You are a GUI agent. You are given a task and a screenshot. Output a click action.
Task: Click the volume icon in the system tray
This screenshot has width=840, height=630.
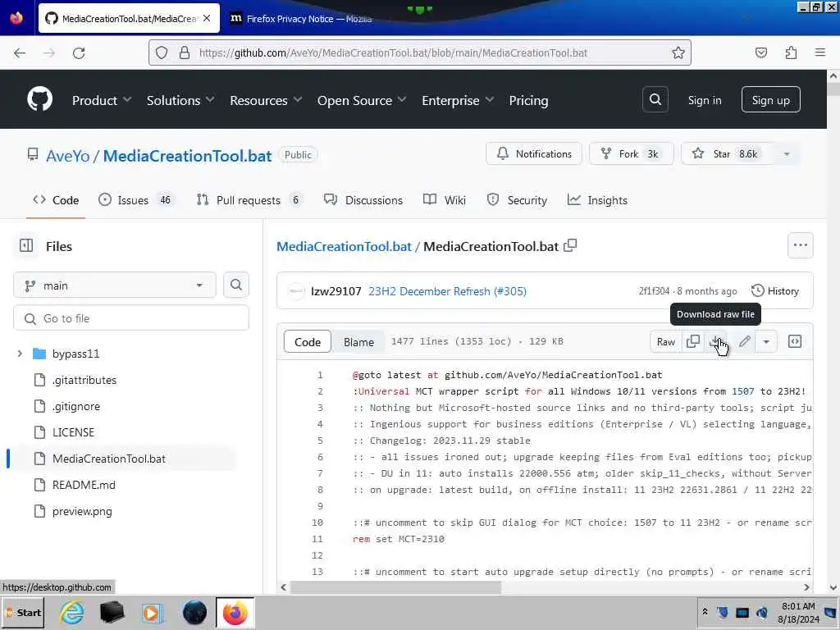click(x=762, y=612)
